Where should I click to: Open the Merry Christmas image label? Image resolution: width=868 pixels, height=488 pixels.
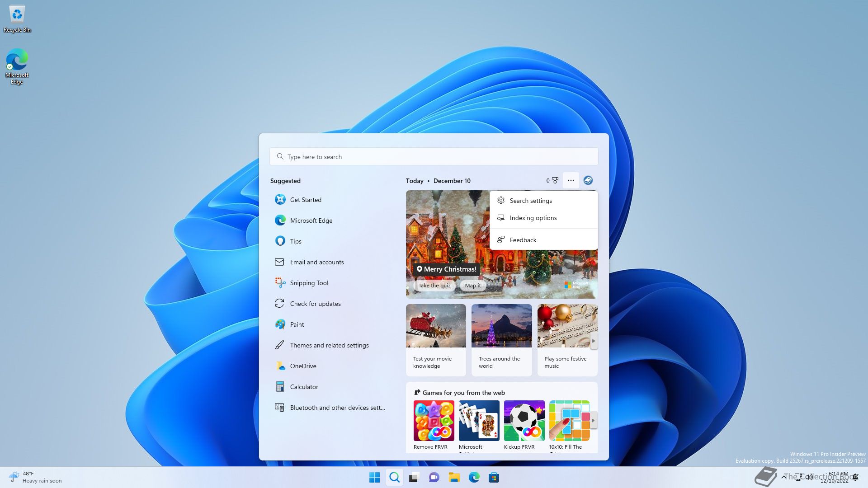447,269
